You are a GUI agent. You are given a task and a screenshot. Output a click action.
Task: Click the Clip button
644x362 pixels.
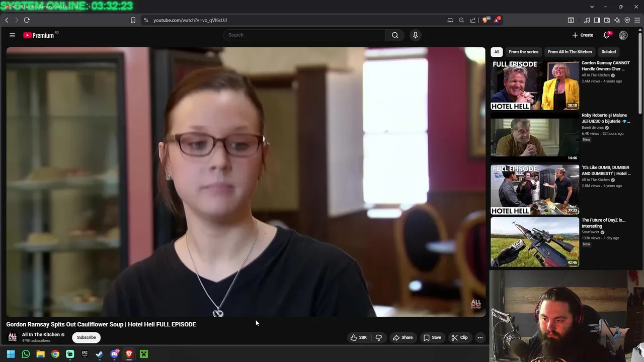[459, 337]
